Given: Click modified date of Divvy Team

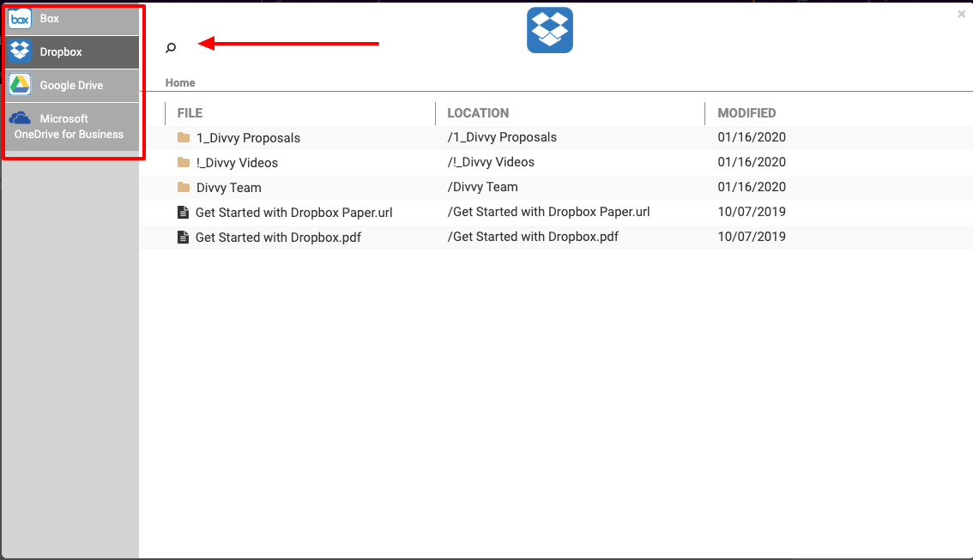Looking at the screenshot, I should pyautogui.click(x=752, y=187).
